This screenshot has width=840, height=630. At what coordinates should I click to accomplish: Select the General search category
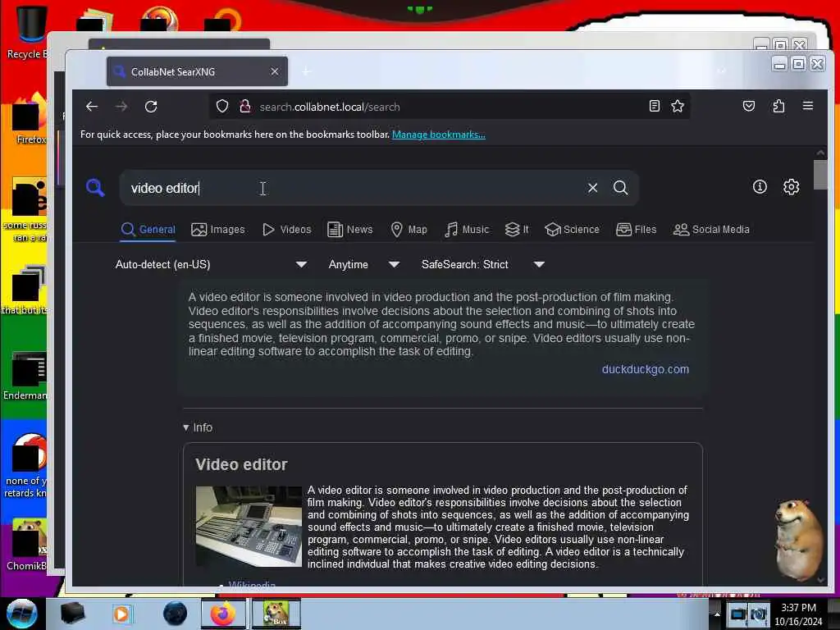pyautogui.click(x=148, y=230)
